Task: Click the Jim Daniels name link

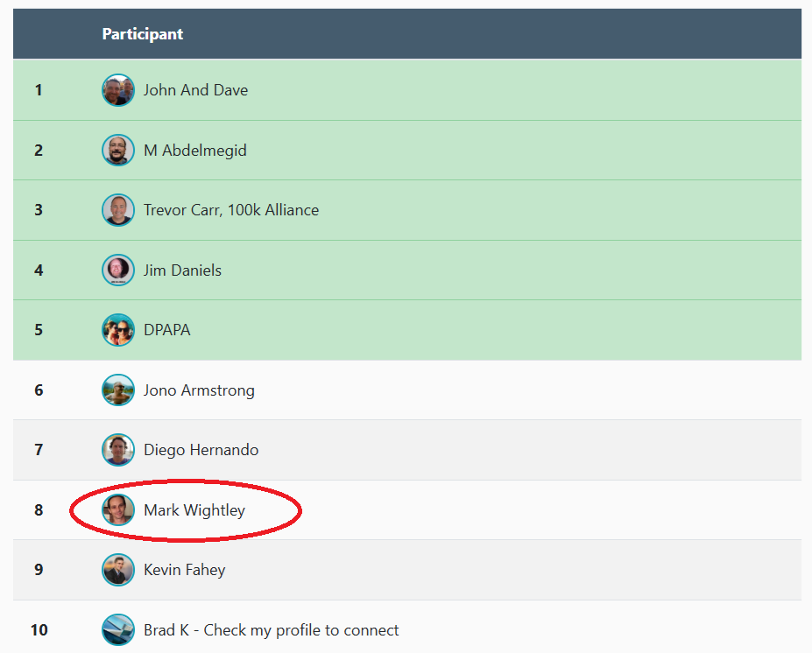Action: click(x=182, y=270)
